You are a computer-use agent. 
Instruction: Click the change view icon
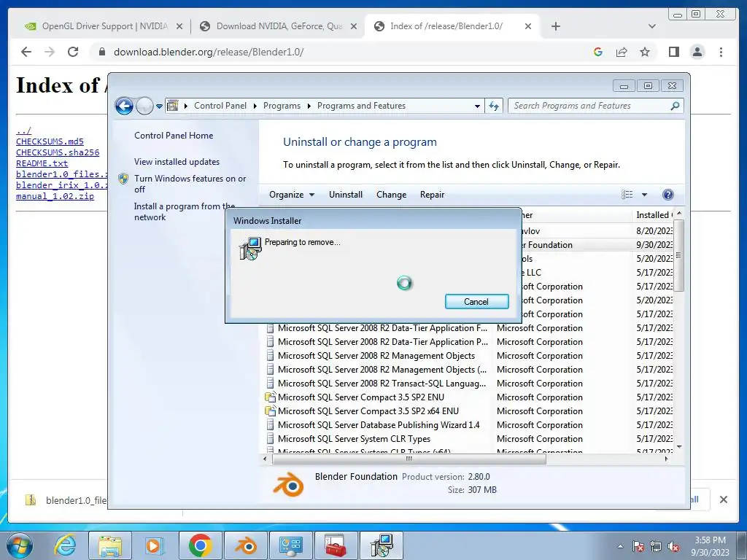(x=627, y=194)
